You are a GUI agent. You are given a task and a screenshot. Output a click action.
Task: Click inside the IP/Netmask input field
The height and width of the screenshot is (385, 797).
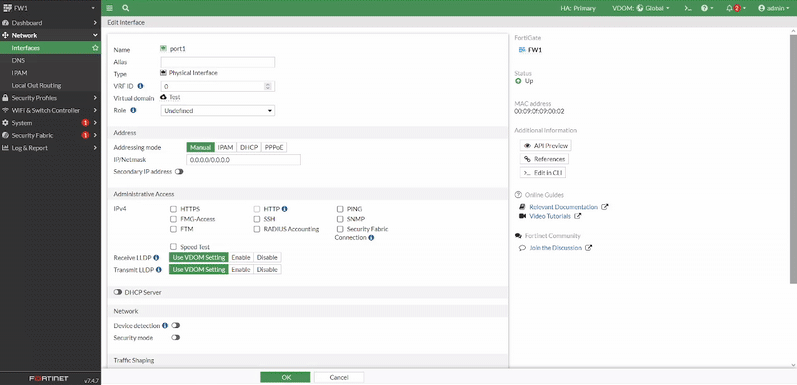(x=243, y=160)
